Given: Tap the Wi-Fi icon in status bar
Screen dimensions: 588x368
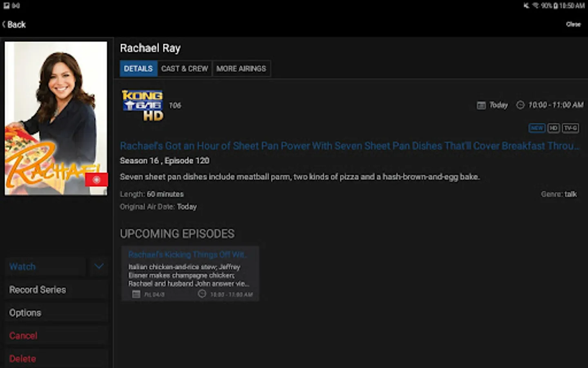Looking at the screenshot, I should (535, 6).
